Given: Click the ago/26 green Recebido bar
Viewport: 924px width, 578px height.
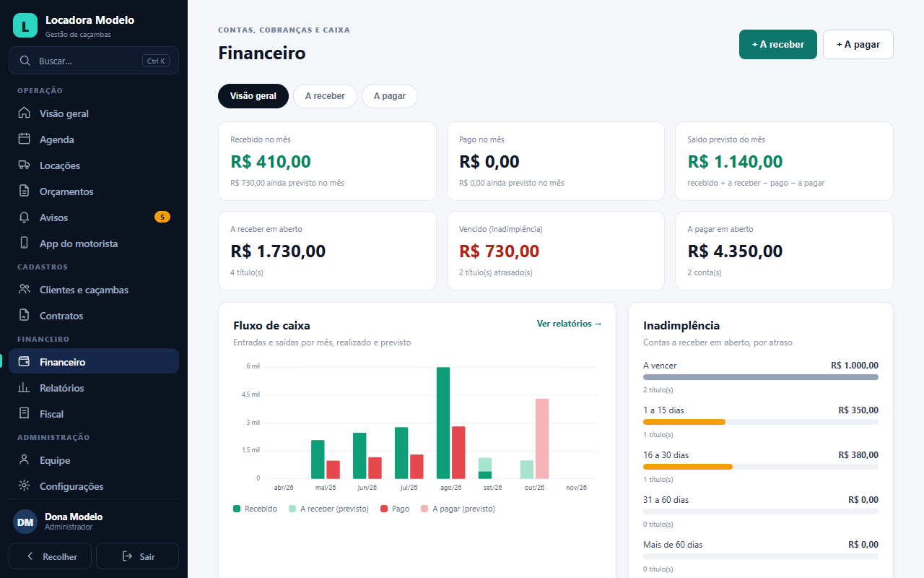Looking at the screenshot, I should (x=443, y=423).
